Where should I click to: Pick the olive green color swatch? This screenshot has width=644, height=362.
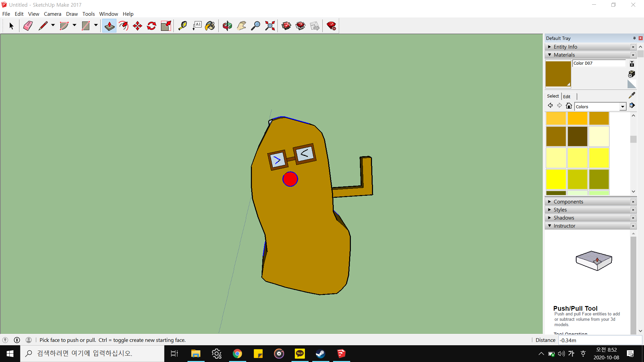(599, 179)
